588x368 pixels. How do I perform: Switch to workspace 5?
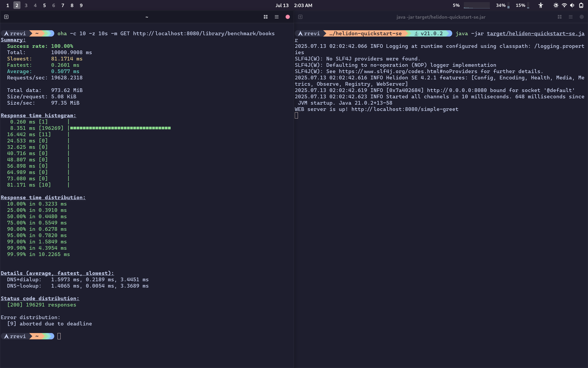pyautogui.click(x=44, y=5)
